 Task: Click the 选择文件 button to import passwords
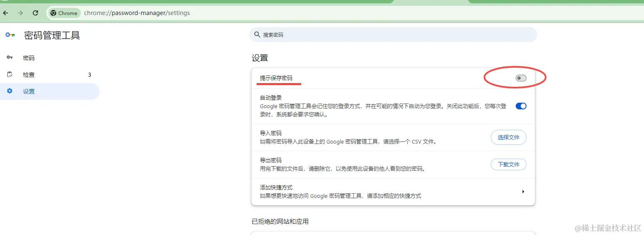[x=508, y=137]
